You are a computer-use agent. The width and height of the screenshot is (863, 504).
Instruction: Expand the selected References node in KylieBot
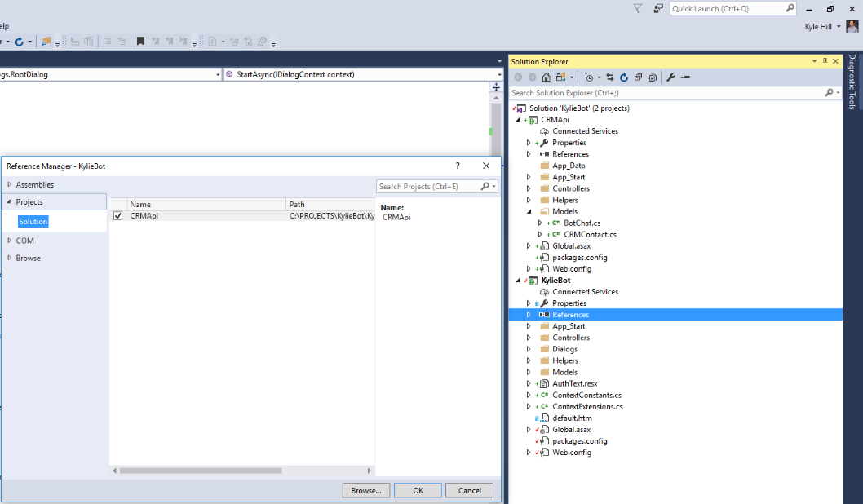coord(529,315)
